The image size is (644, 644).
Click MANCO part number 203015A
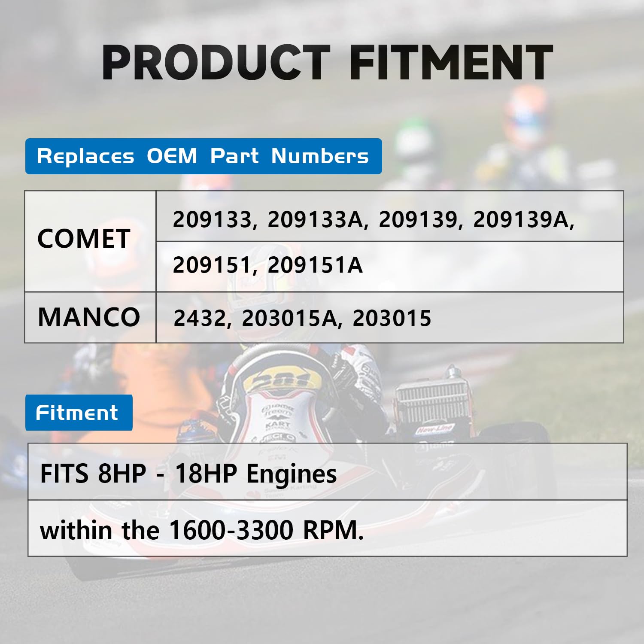click(x=289, y=318)
